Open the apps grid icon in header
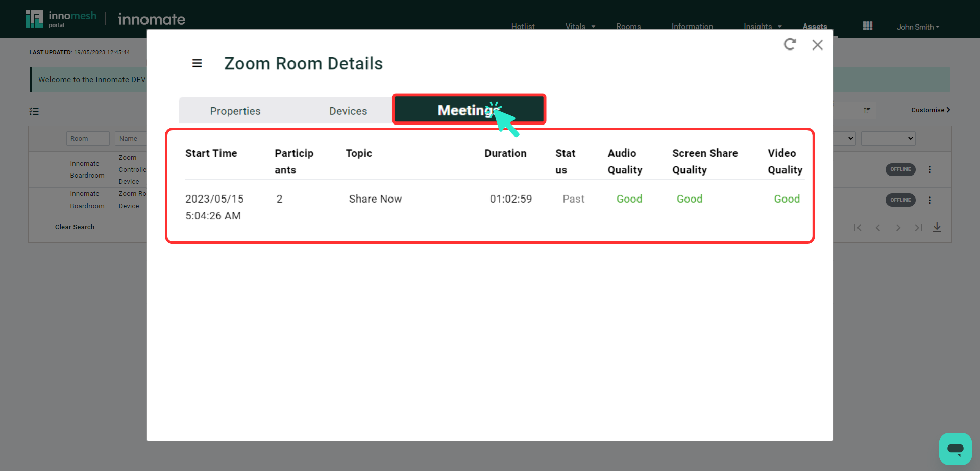This screenshot has width=980, height=471. click(x=868, y=26)
